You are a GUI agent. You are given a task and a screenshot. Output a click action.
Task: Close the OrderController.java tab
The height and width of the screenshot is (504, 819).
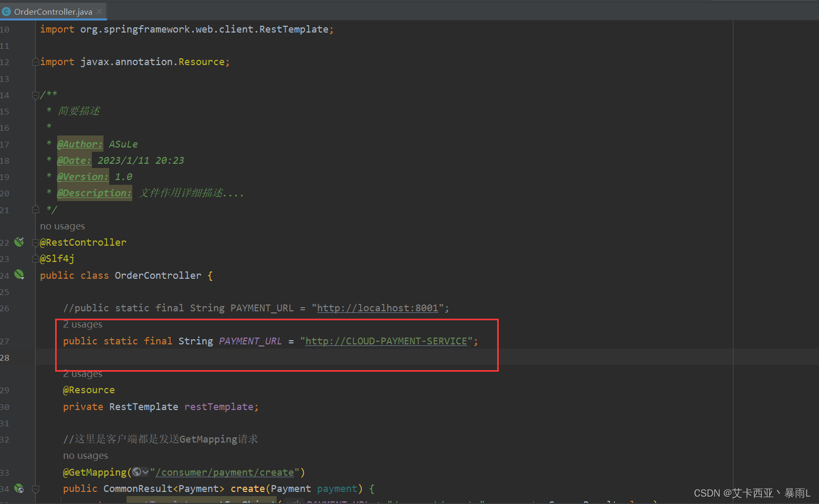pos(99,12)
